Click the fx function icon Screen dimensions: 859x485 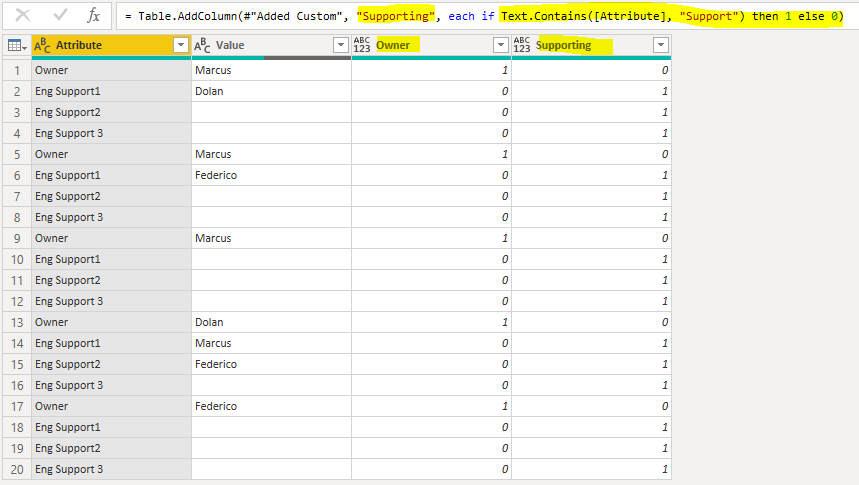point(94,15)
